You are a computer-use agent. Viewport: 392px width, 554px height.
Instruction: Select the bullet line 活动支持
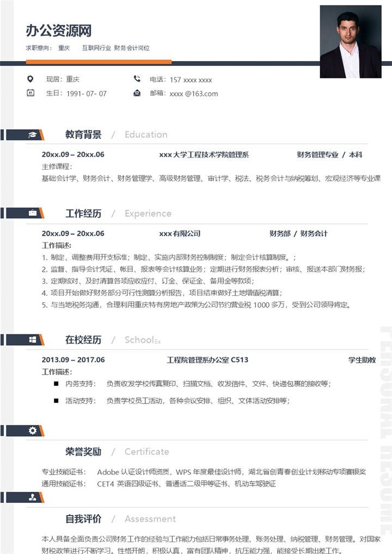[x=171, y=401]
